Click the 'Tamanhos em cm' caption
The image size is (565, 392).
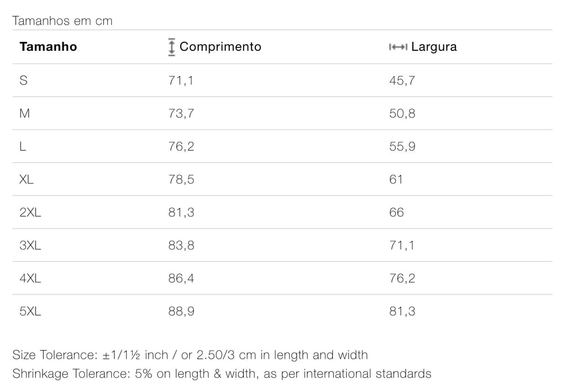(62, 21)
